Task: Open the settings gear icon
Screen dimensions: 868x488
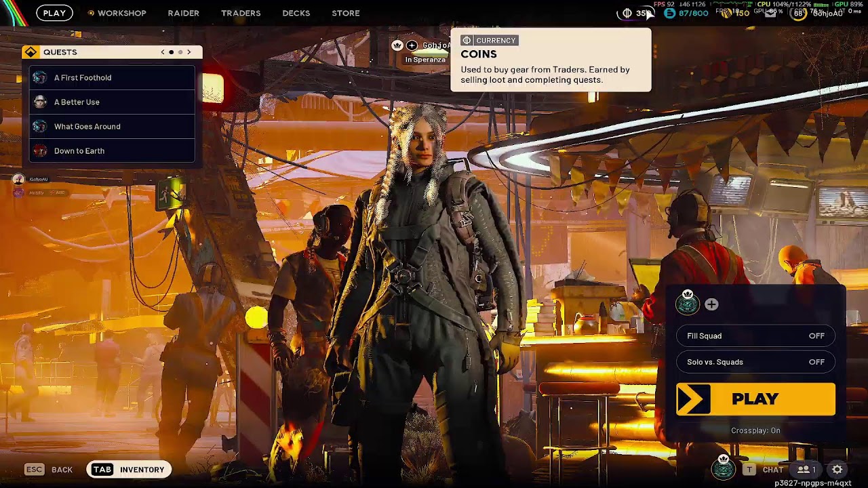Action: [x=837, y=469]
